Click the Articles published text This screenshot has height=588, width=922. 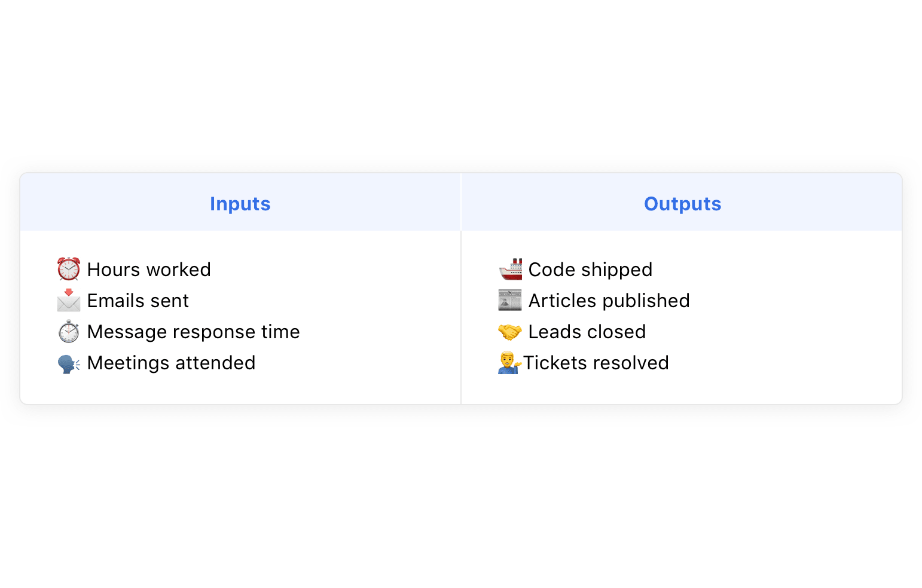click(x=609, y=301)
